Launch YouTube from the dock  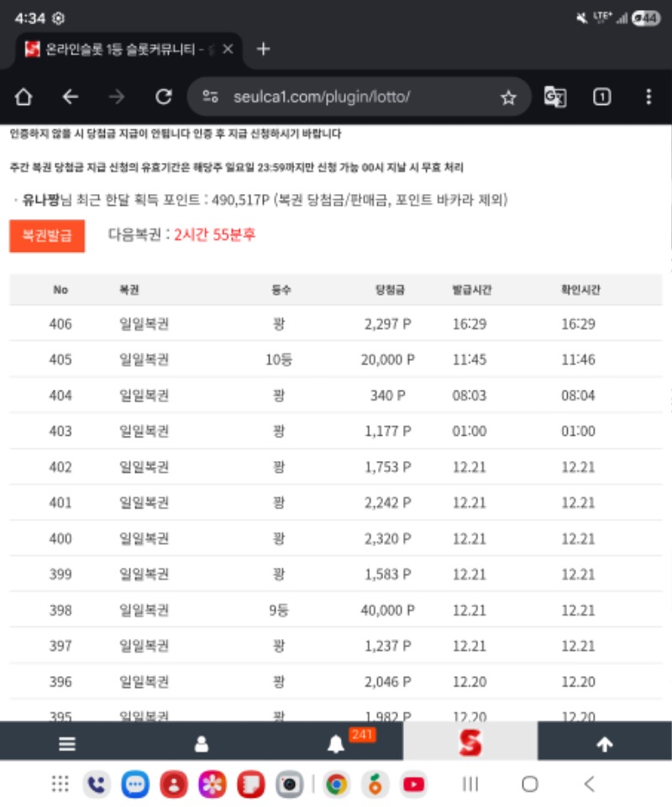tap(413, 784)
